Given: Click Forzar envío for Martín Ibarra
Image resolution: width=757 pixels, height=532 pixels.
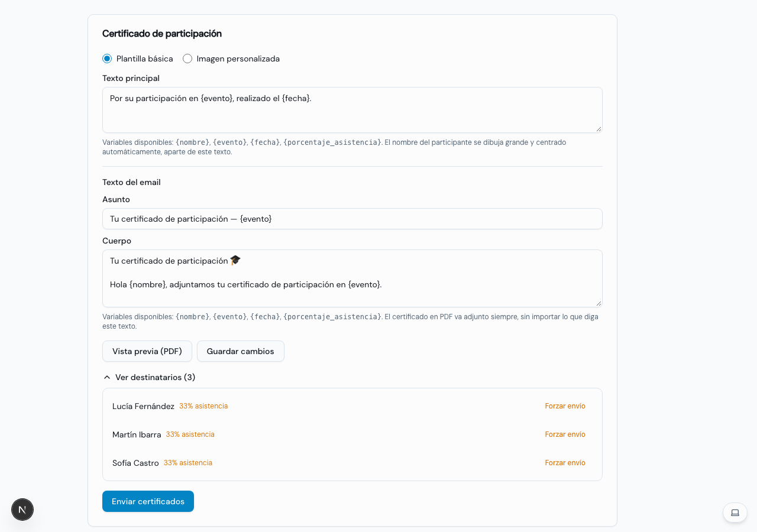Looking at the screenshot, I should coord(565,434).
